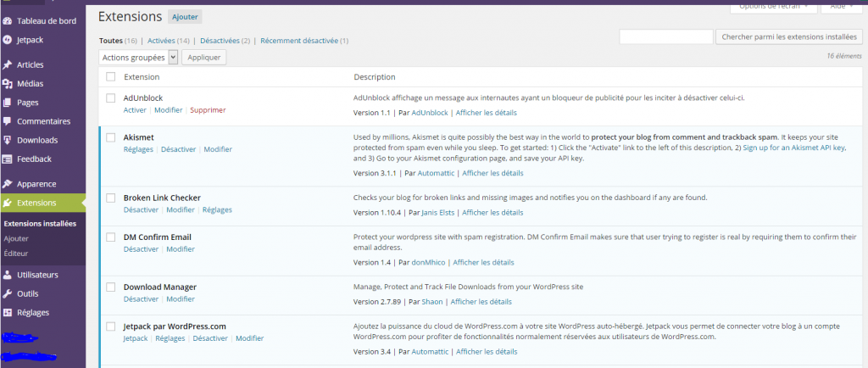This screenshot has width=868, height=368.
Task: Select the Akismet plugin checkbox
Action: click(110, 137)
